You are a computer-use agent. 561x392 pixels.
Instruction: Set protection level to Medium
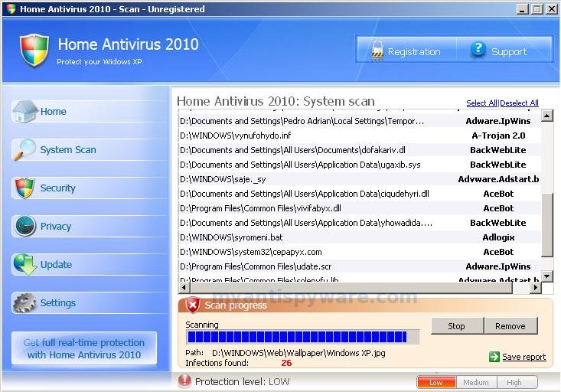[x=476, y=382]
